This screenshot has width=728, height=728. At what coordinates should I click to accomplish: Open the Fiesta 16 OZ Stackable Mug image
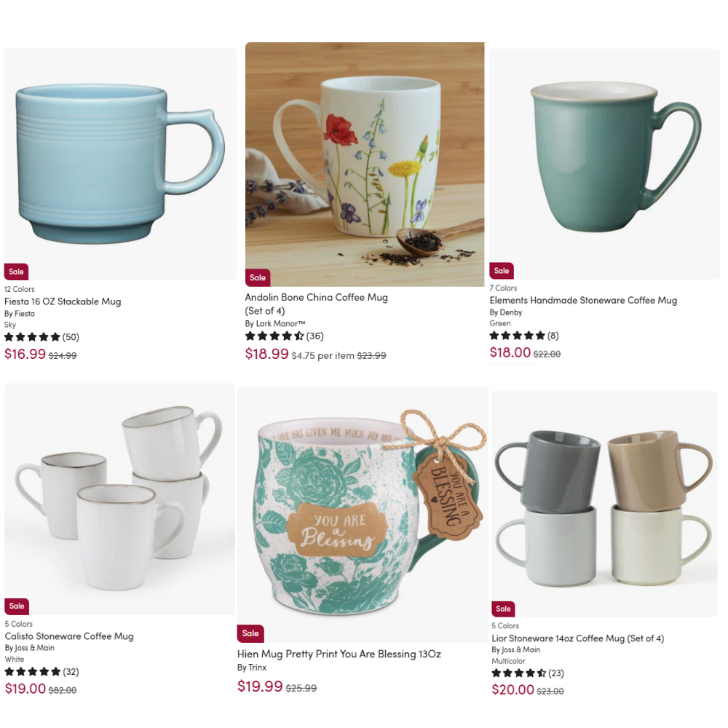[120, 164]
